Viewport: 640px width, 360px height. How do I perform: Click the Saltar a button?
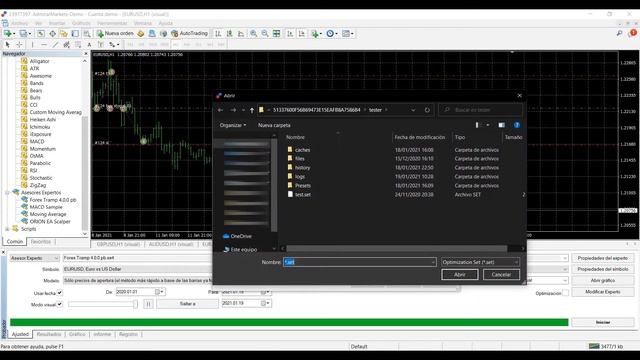coord(187,304)
